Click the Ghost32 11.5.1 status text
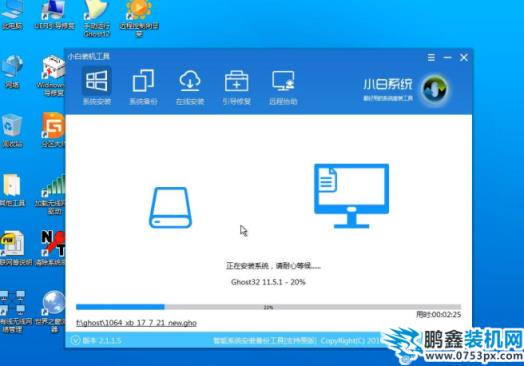Viewport: 524px width, 366px height. (268, 282)
